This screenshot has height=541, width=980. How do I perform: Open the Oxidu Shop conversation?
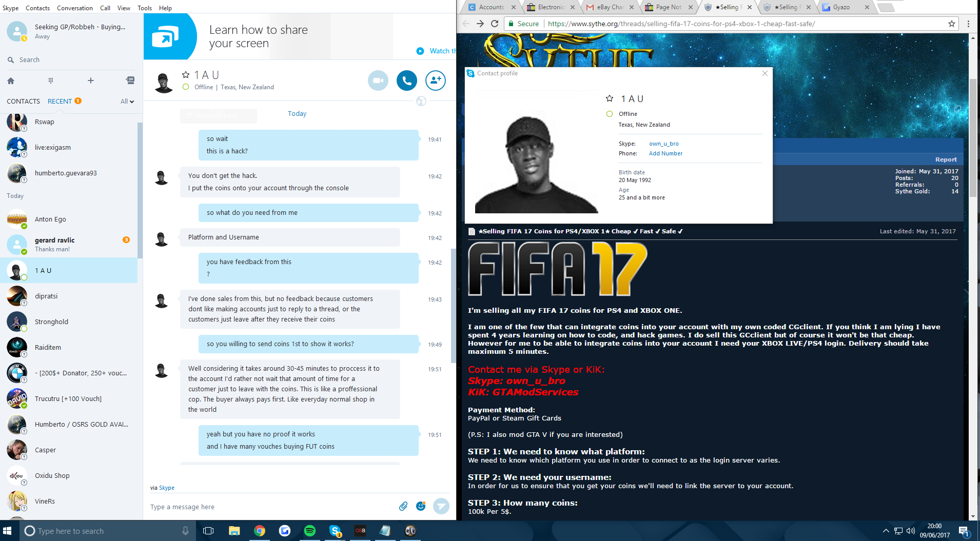pyautogui.click(x=69, y=475)
